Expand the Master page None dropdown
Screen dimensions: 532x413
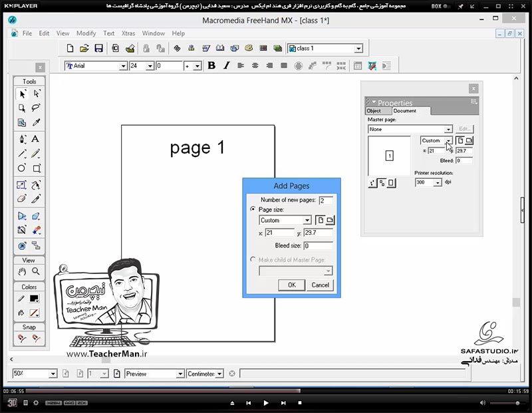(448, 129)
